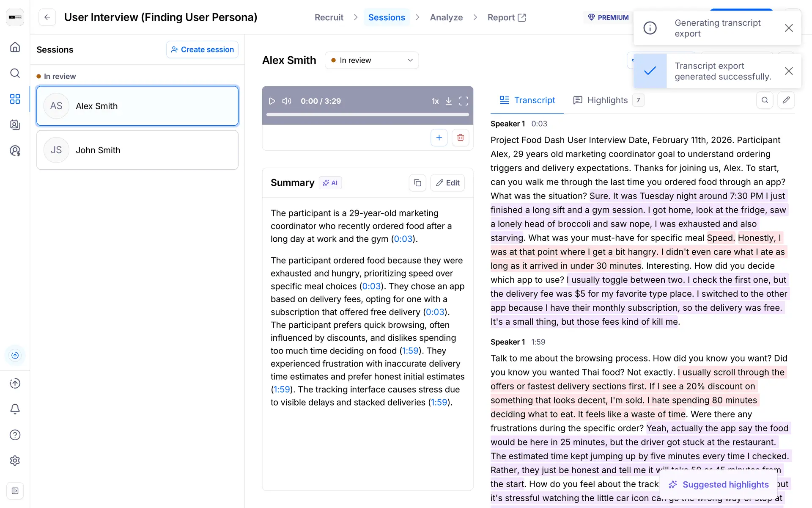Select the John Smith session
Viewport: 812px width, 508px height.
click(137, 150)
